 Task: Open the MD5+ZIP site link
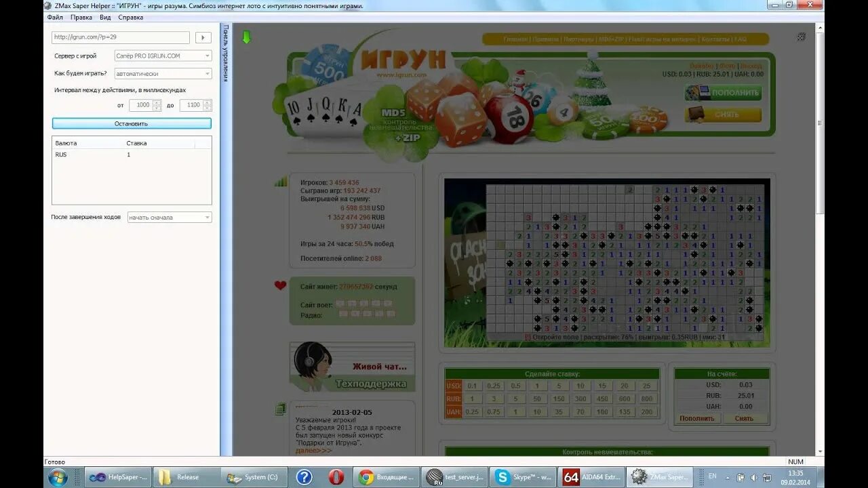(611, 39)
